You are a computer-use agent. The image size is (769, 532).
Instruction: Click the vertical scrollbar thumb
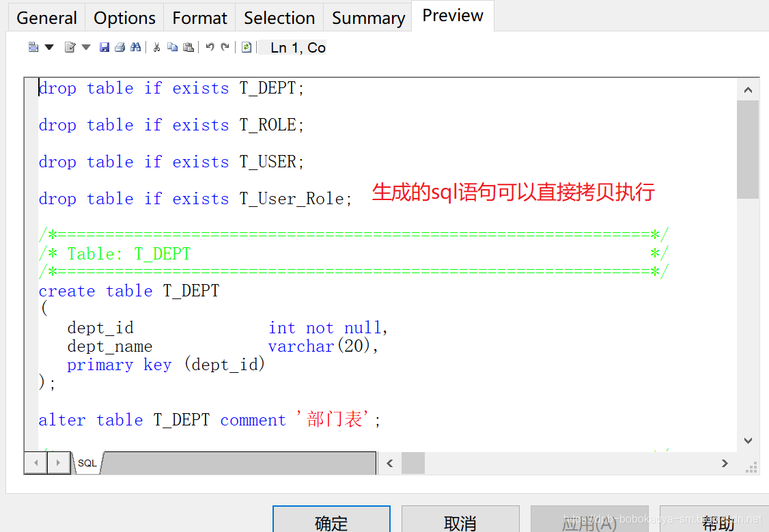click(x=748, y=150)
